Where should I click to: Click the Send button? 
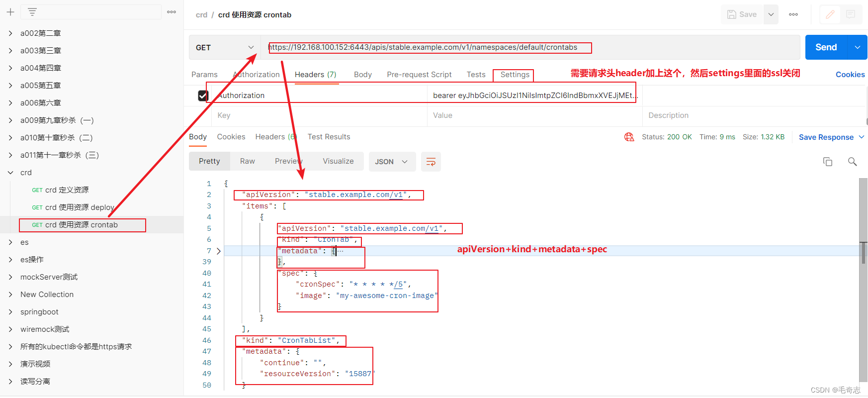[x=826, y=47]
